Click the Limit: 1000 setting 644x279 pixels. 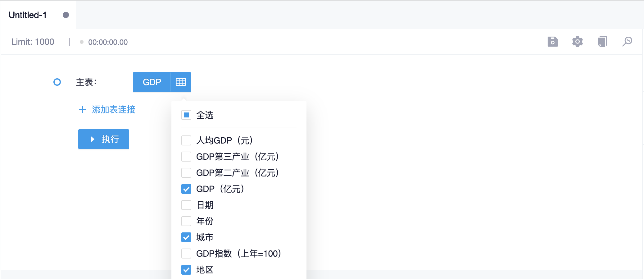click(33, 42)
